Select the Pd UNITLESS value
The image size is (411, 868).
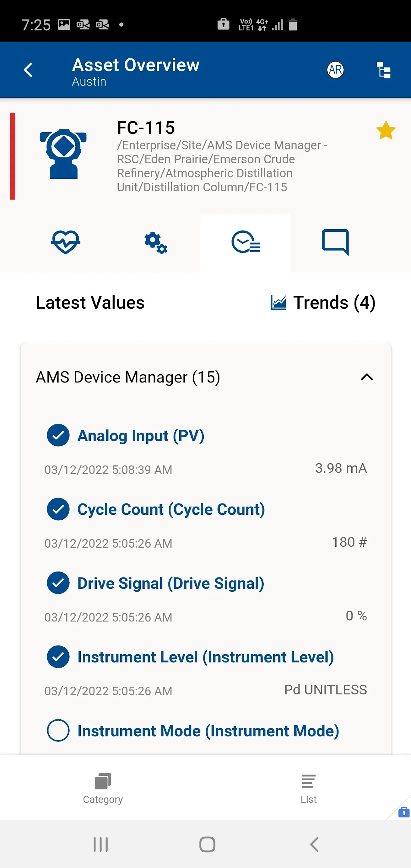(x=325, y=690)
